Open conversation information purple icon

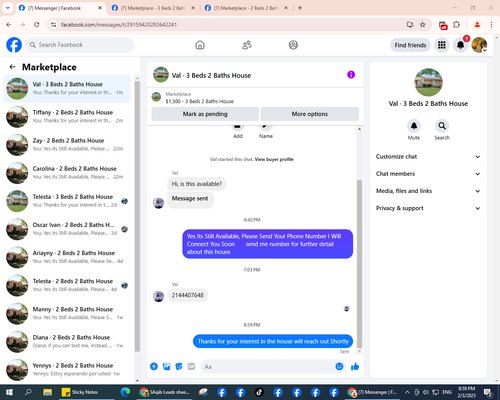[x=351, y=75]
